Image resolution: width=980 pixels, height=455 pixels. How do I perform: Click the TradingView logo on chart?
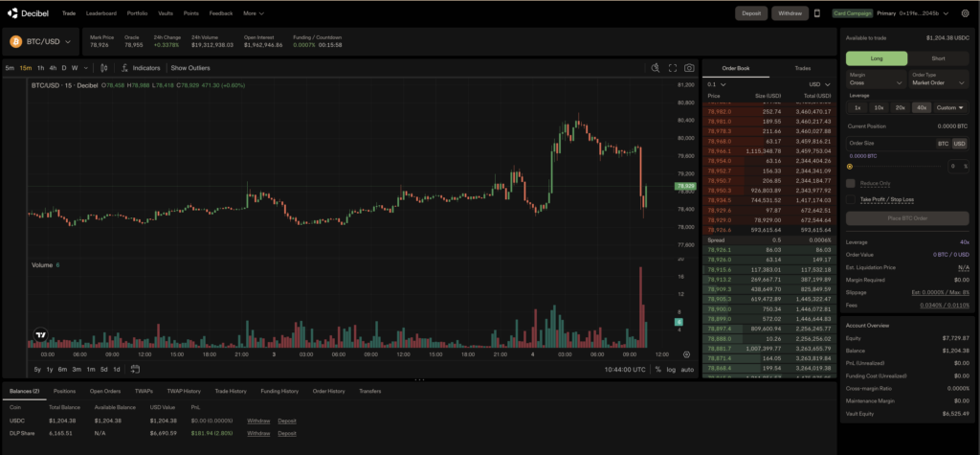tap(40, 335)
